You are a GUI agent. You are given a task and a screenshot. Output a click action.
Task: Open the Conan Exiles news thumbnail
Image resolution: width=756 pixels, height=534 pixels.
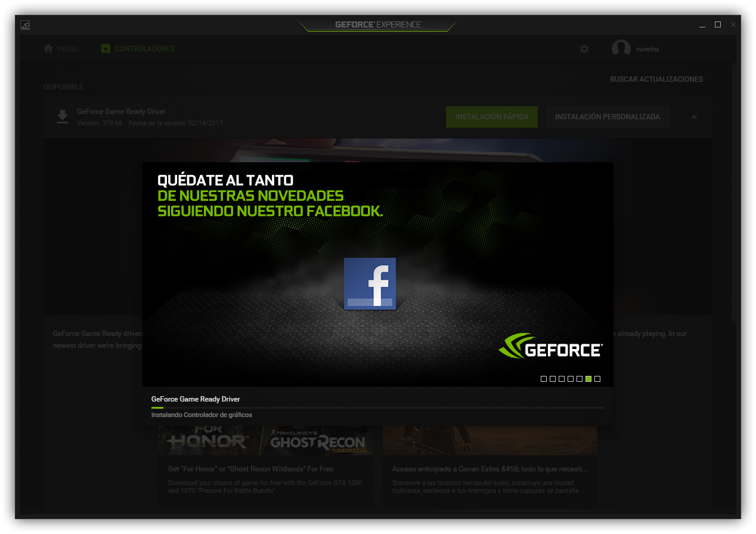pos(490,441)
